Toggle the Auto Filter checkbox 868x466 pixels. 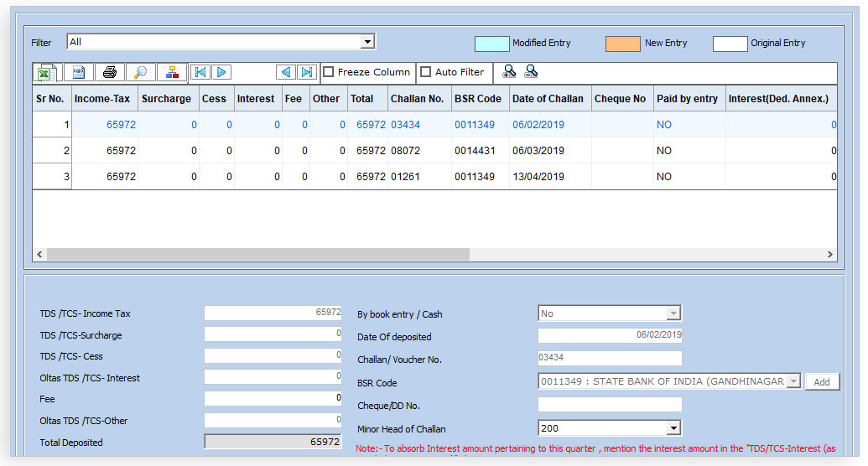(426, 72)
